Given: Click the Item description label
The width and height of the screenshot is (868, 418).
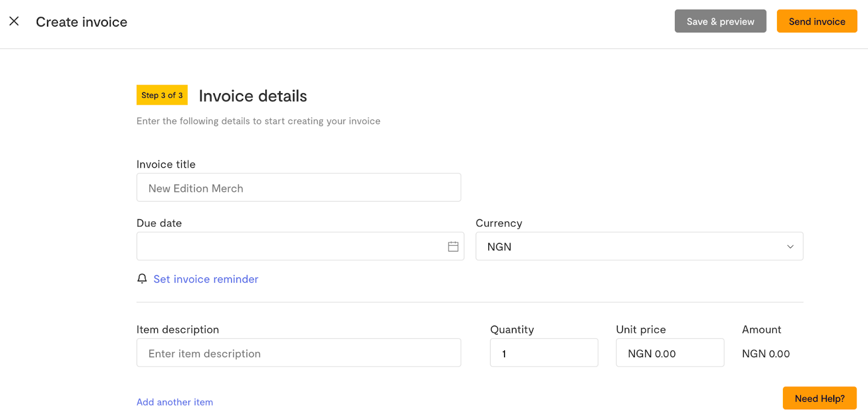Looking at the screenshot, I should [177, 330].
